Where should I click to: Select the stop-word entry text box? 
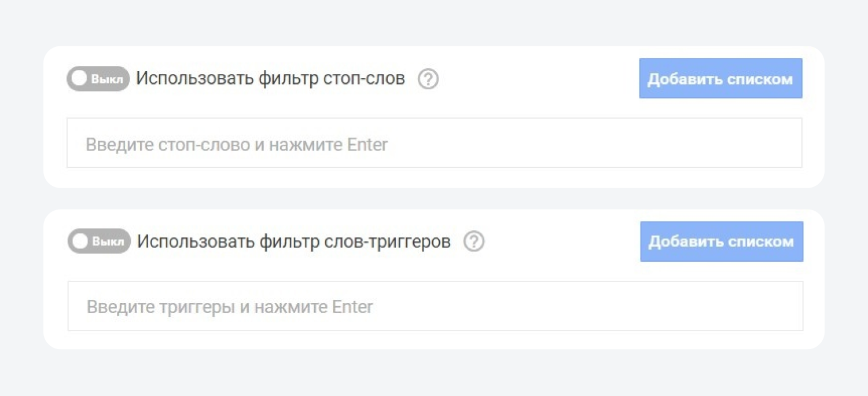click(435, 143)
